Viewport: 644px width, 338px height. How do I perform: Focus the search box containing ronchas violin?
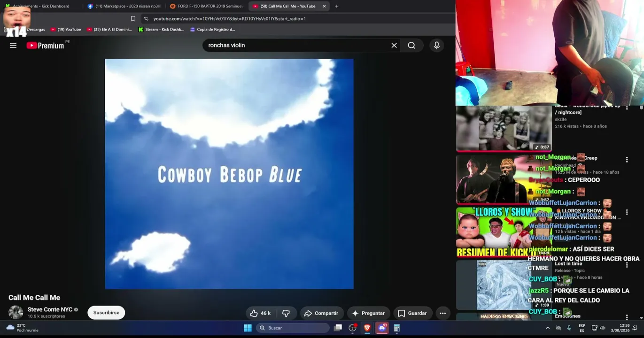296,46
